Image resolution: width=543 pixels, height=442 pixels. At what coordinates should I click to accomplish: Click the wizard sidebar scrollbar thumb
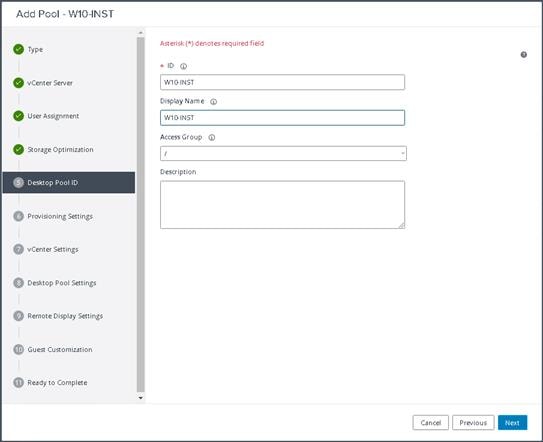pyautogui.click(x=140, y=215)
